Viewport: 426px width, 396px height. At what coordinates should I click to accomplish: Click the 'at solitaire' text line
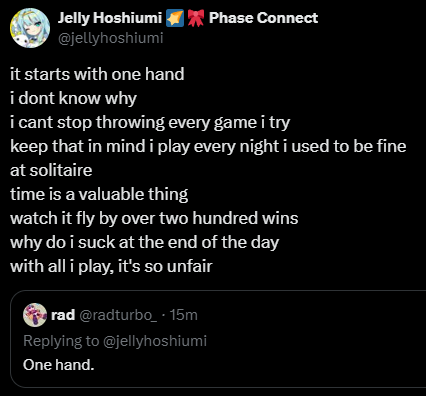[51, 170]
